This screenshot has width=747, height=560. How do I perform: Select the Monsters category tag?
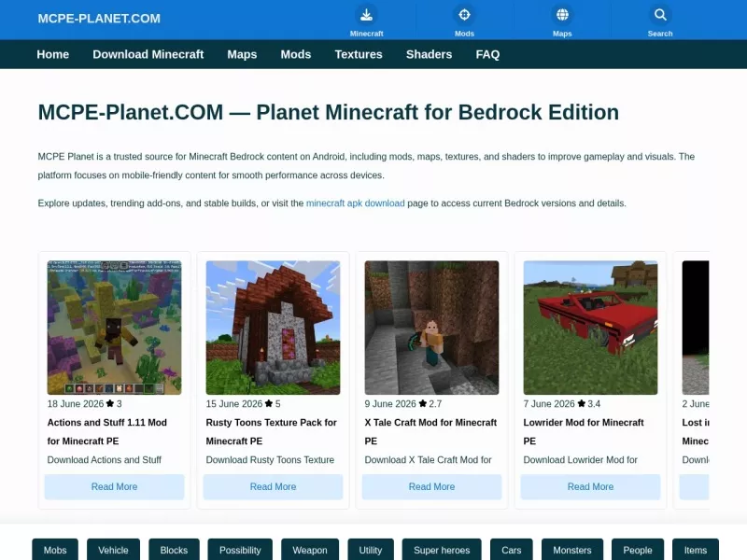tap(572, 550)
